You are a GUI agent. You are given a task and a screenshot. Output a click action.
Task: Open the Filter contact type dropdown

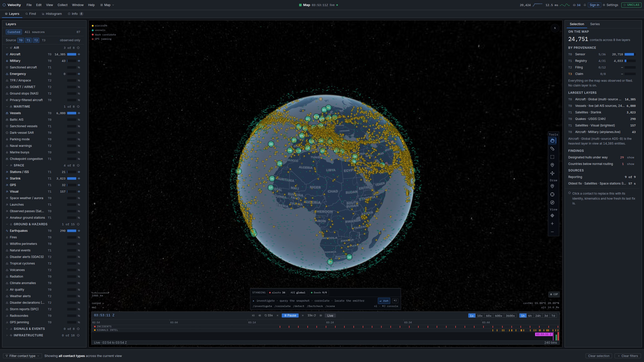pos(22,356)
